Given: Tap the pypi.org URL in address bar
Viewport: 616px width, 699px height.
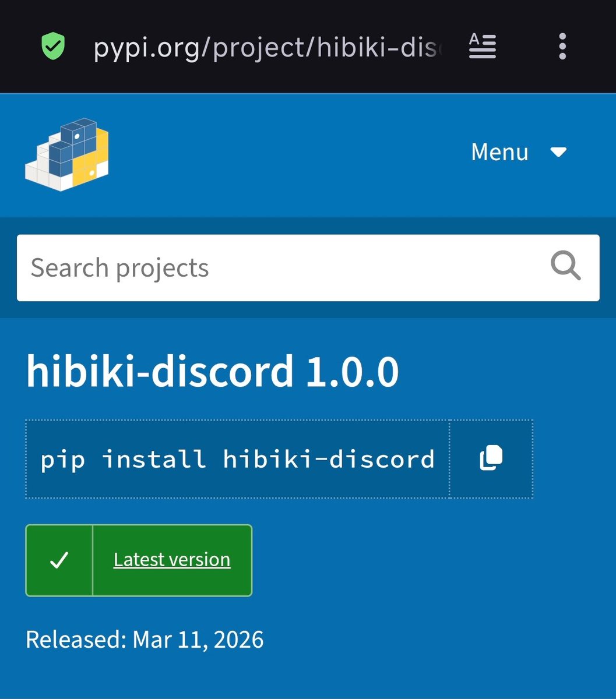Looking at the screenshot, I should (268, 47).
